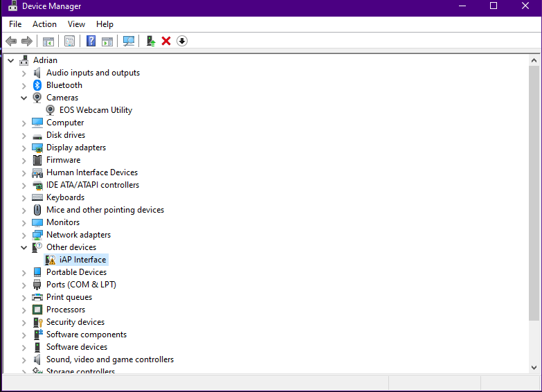Image resolution: width=542 pixels, height=392 pixels.
Task: Expand the Software components category
Action: coord(24,335)
